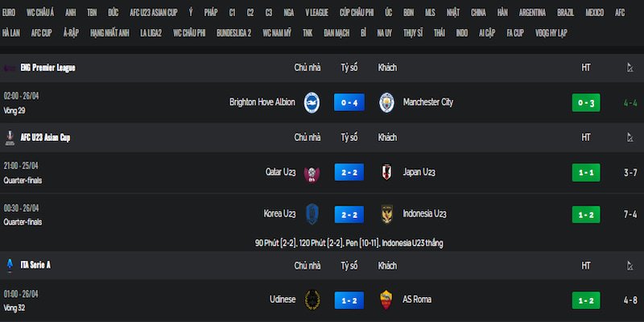Click the Manchester City club crest
Image resolution: width=644 pixels, height=322 pixels.
click(x=386, y=102)
